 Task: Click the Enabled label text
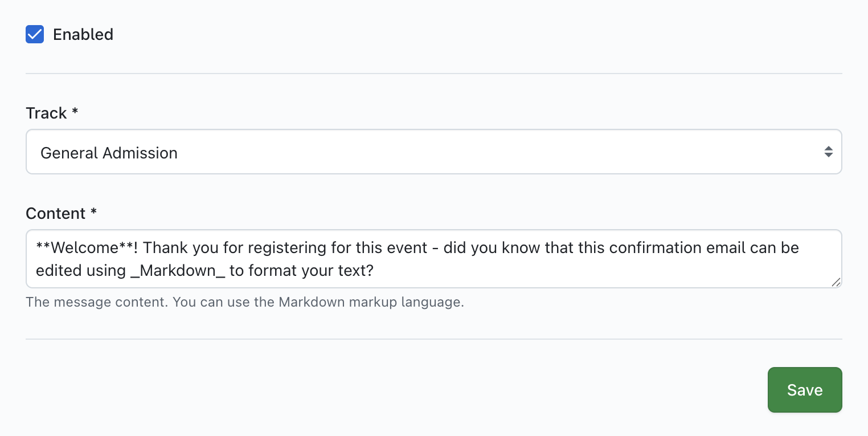(83, 35)
